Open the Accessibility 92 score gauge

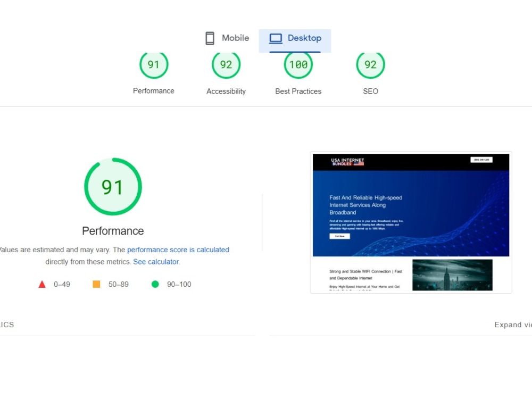tap(226, 65)
